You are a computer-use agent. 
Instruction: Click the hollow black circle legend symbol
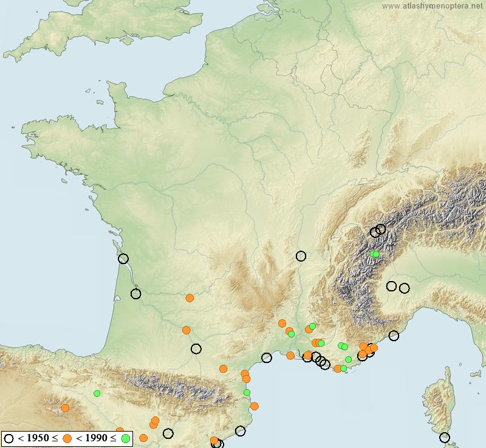(x=9, y=439)
